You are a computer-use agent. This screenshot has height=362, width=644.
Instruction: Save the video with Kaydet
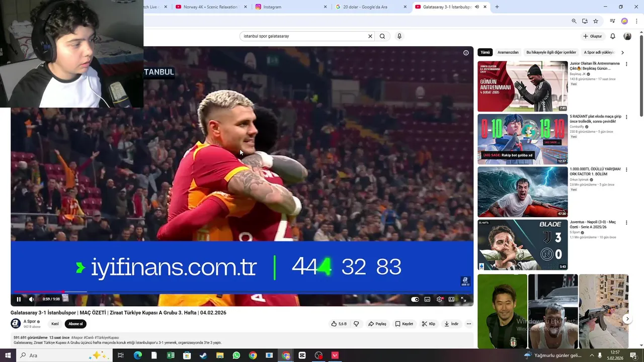(404, 324)
